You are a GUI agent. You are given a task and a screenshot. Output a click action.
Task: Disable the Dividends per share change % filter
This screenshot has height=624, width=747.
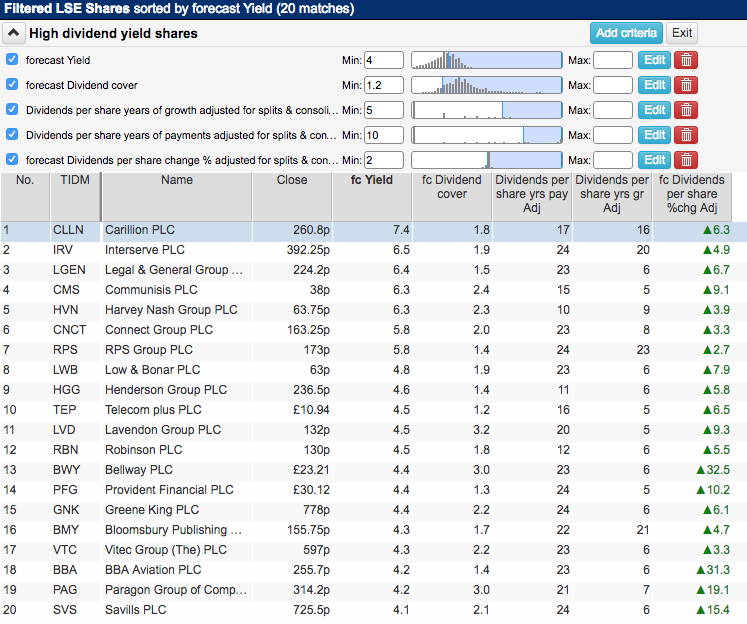[x=12, y=159]
